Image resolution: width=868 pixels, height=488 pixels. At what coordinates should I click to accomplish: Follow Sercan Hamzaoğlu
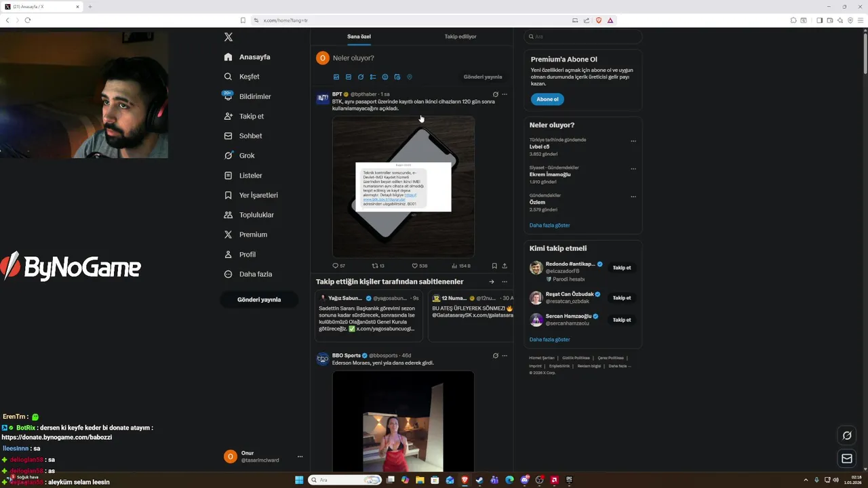click(x=622, y=319)
